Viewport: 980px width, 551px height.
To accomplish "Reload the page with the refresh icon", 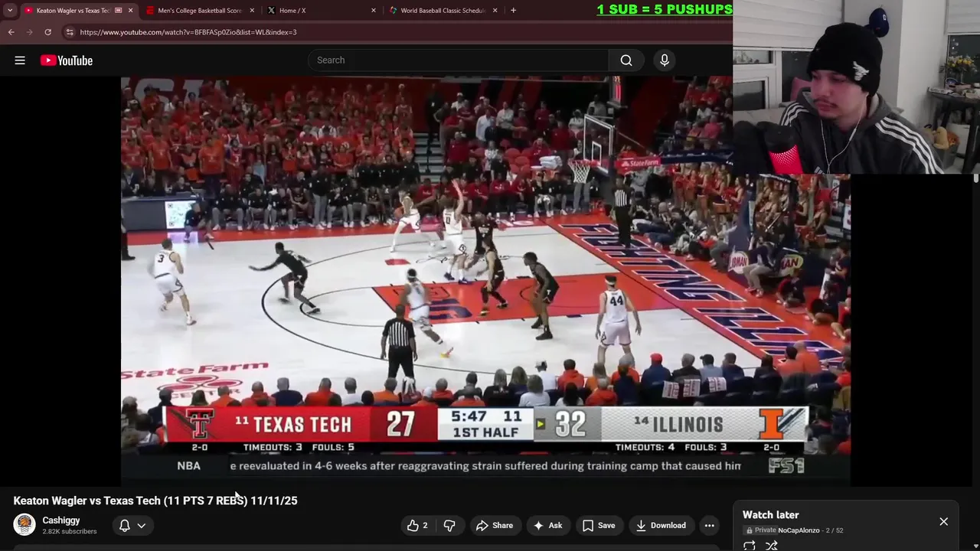I will [x=47, y=32].
